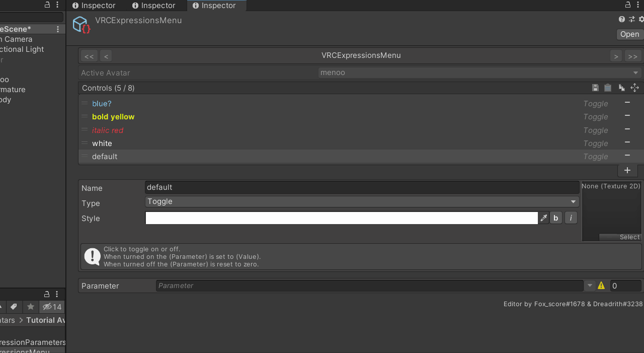Add a new control with the plus button
644x353 pixels.
tap(627, 170)
